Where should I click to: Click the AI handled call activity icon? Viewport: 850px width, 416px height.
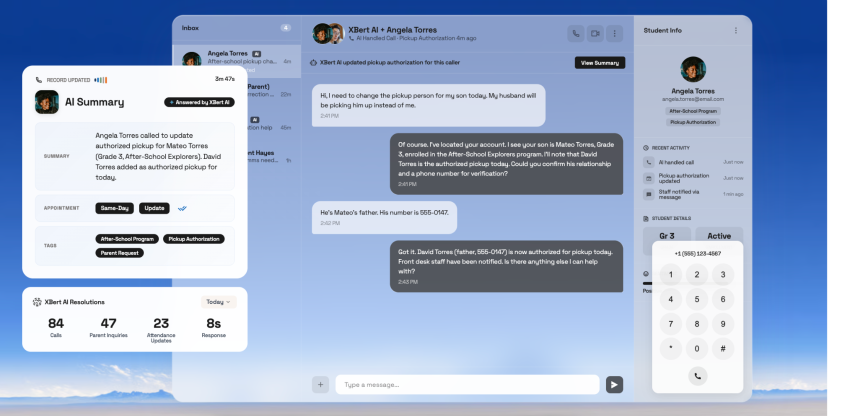pos(649,162)
